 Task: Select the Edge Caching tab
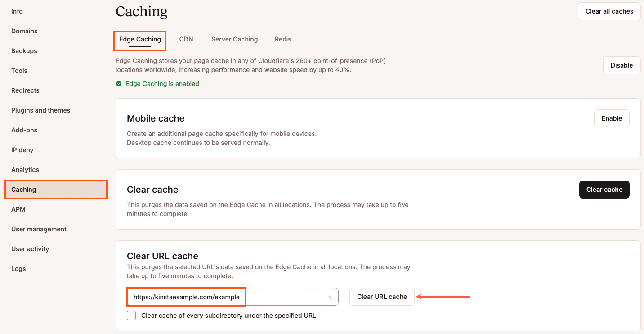pyautogui.click(x=139, y=39)
